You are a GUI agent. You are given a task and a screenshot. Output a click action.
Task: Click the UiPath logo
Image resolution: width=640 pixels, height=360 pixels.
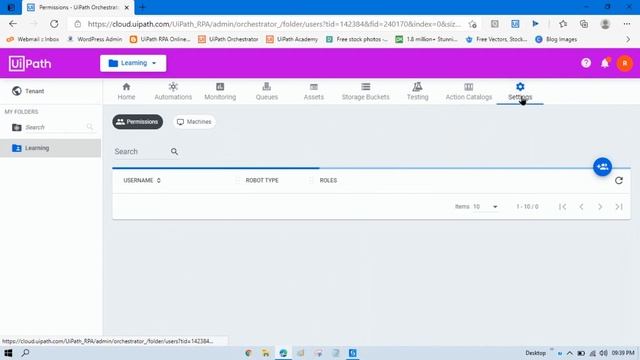tap(30, 63)
